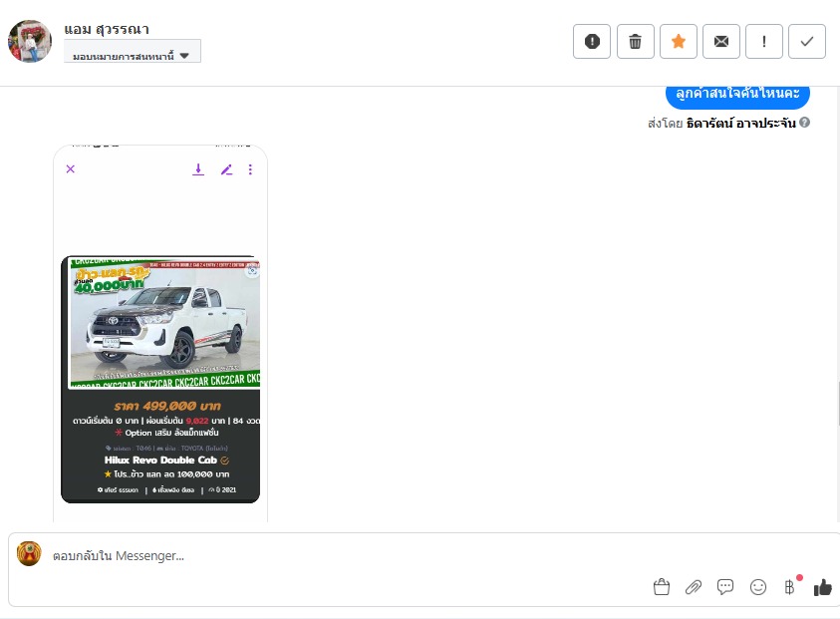This screenshot has width=840, height=619.
Task: Open baht payment request icon
Action: click(789, 587)
